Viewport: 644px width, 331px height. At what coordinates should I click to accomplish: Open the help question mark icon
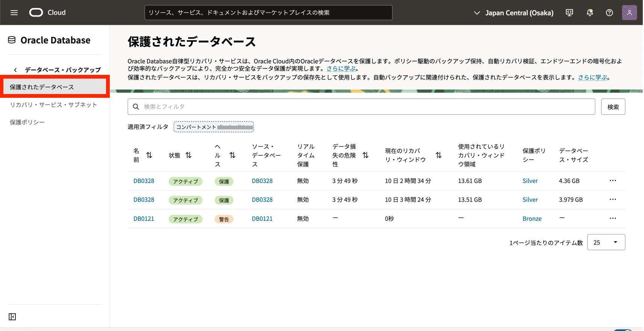point(609,13)
